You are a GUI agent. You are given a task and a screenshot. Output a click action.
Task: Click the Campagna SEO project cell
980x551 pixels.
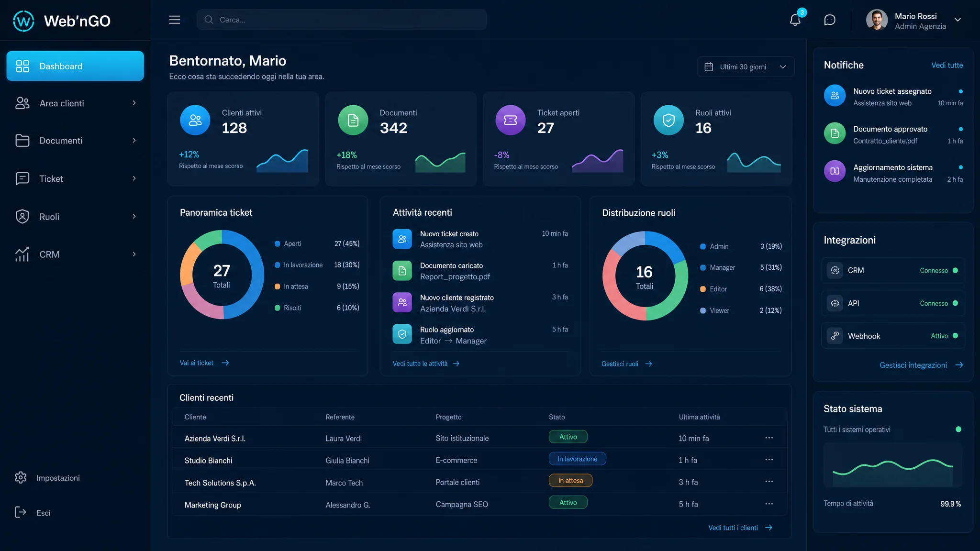(x=462, y=504)
